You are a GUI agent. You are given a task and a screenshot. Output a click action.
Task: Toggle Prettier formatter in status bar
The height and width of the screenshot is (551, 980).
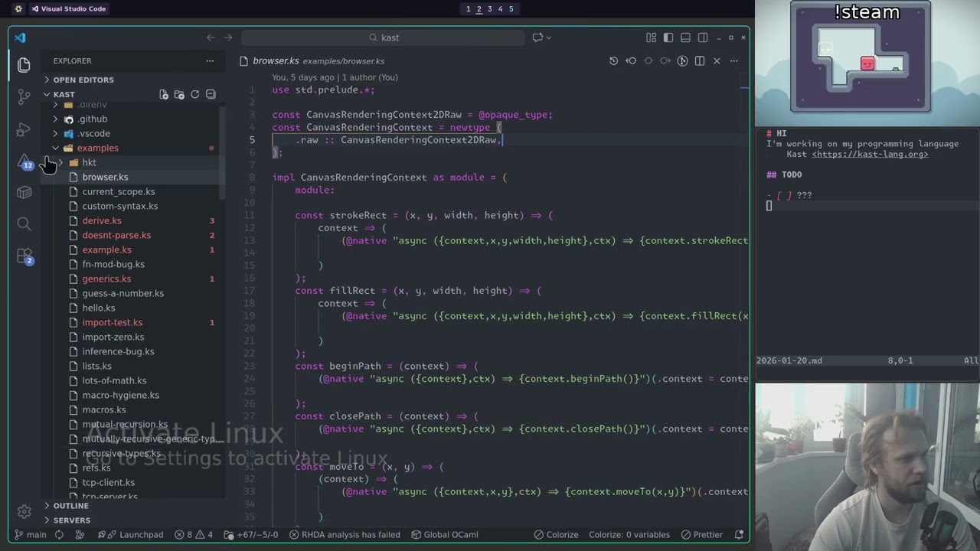tap(701, 535)
